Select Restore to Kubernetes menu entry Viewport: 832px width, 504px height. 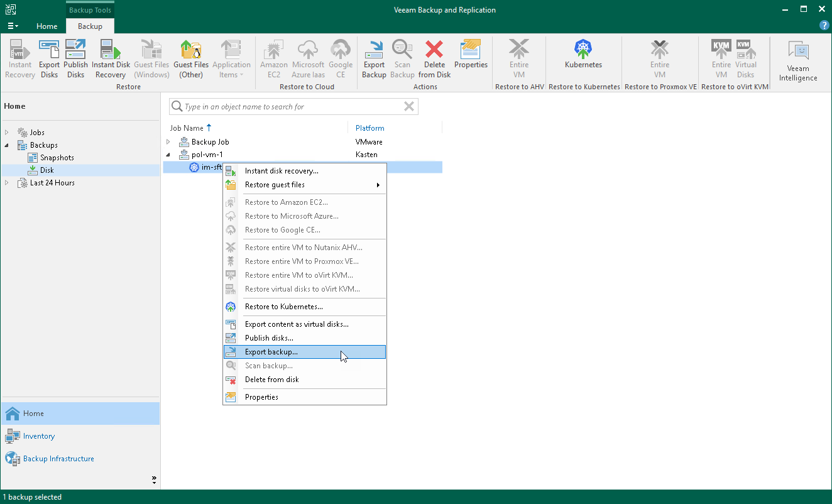coord(305,307)
